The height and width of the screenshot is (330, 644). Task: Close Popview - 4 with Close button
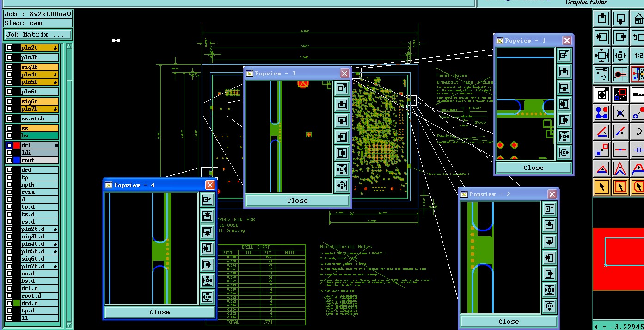point(159,312)
